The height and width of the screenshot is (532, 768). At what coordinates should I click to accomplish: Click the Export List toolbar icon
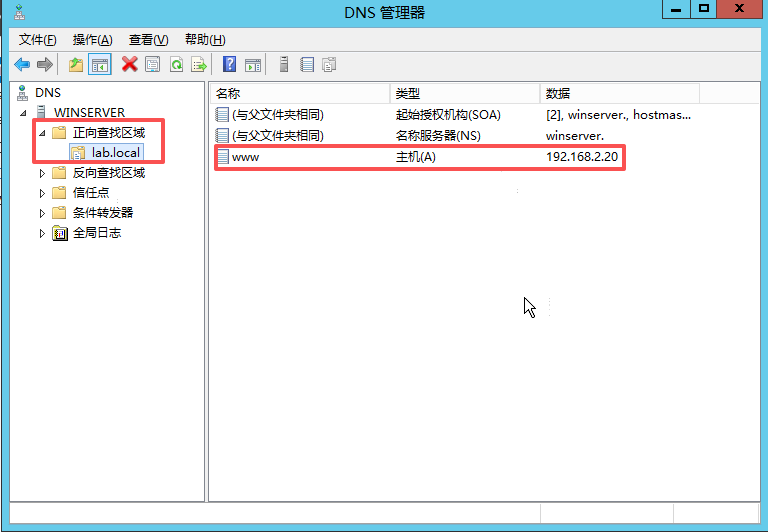point(199,65)
